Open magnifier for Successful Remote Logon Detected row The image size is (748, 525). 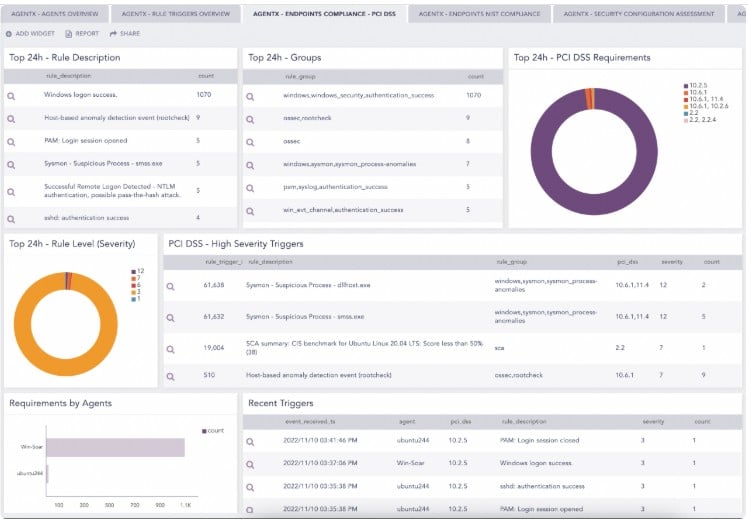coord(11,192)
